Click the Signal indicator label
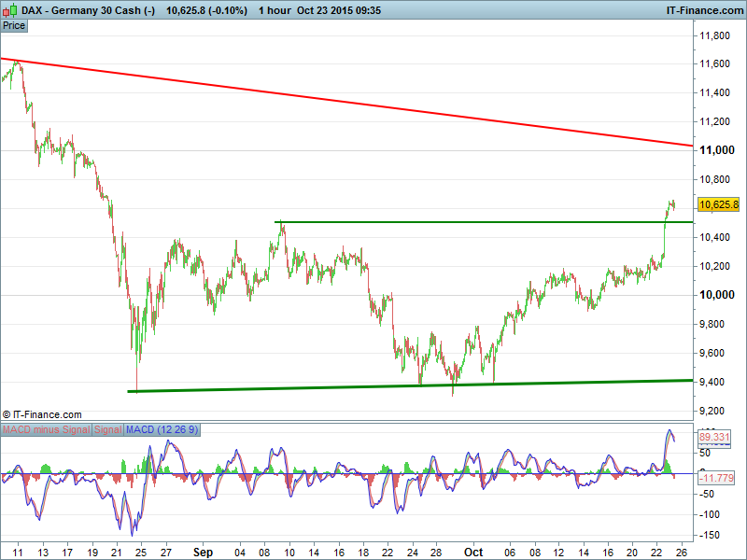Image resolution: width=747 pixels, height=560 pixels. (107, 429)
